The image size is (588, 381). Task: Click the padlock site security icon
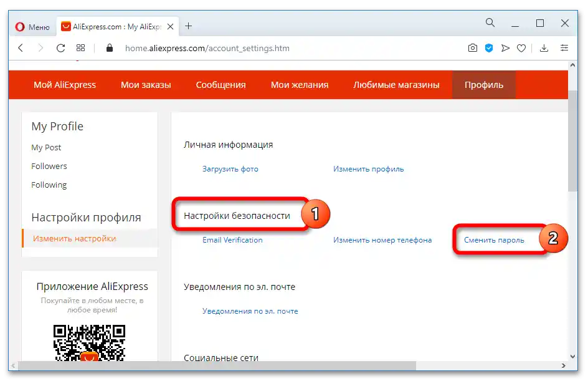(x=110, y=47)
